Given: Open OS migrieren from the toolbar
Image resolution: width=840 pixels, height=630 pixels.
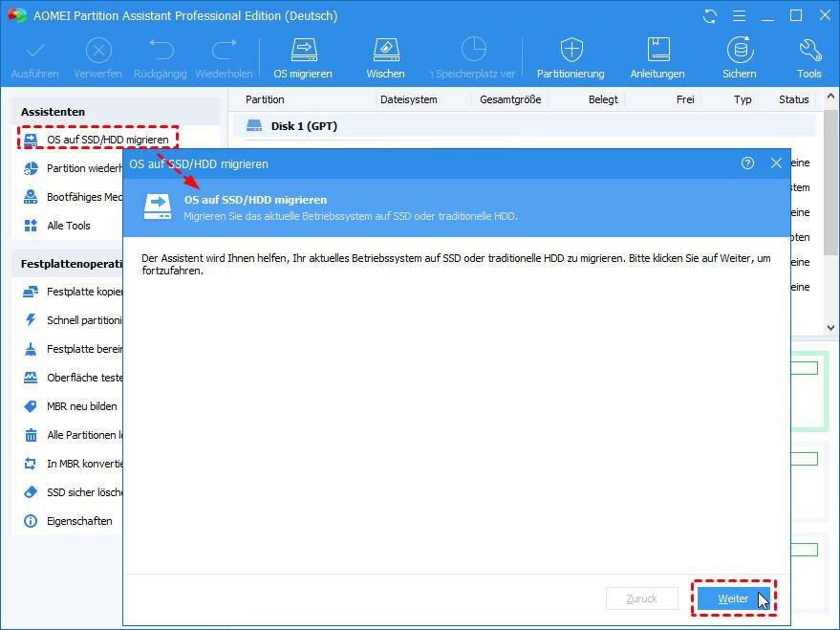Looking at the screenshot, I should click(303, 58).
